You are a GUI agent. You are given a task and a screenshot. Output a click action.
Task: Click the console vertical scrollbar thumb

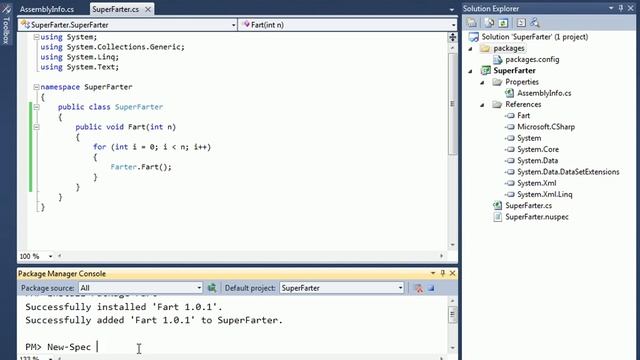(x=452, y=315)
